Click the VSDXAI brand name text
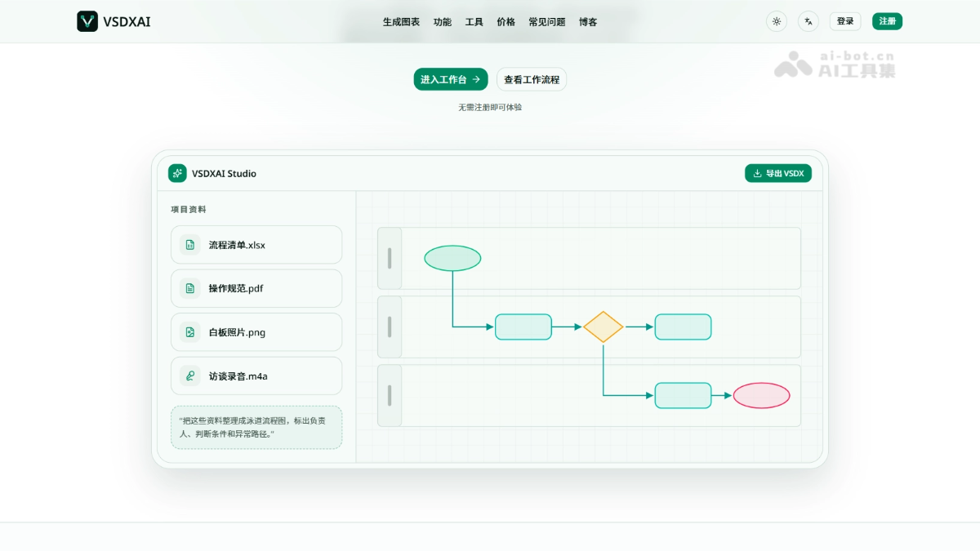Screen dimensions: 980x551 [x=127, y=22]
